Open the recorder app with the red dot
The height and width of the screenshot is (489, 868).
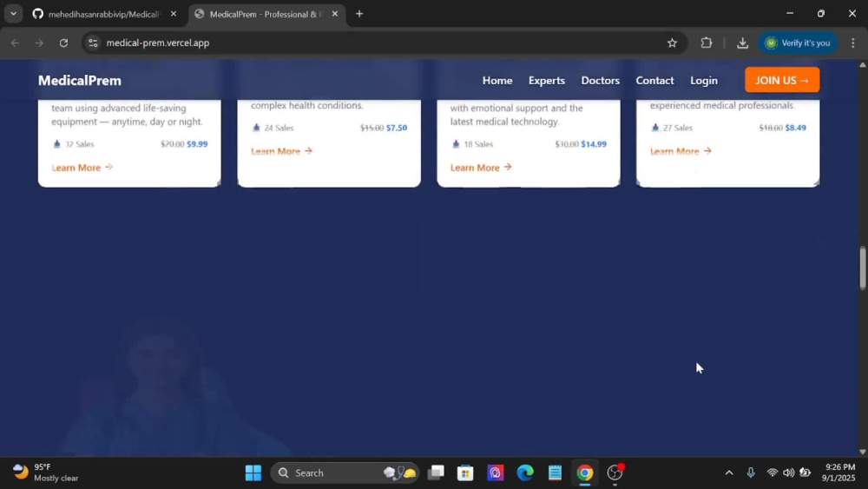coord(615,472)
